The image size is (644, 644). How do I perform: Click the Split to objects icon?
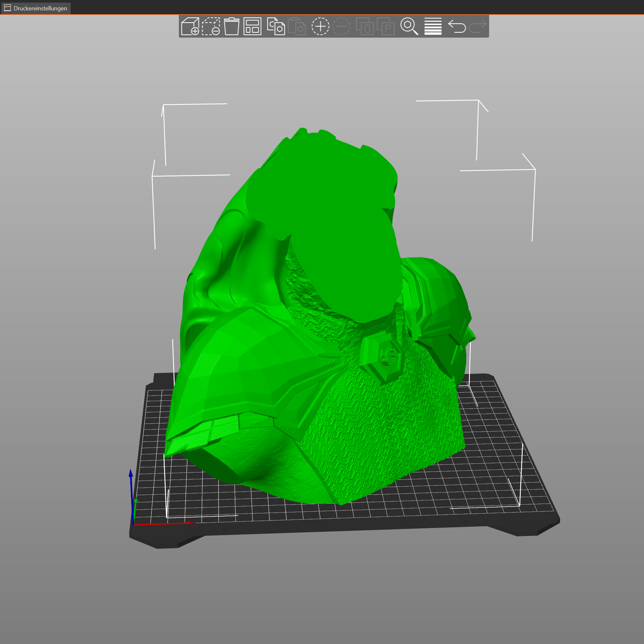(365, 26)
